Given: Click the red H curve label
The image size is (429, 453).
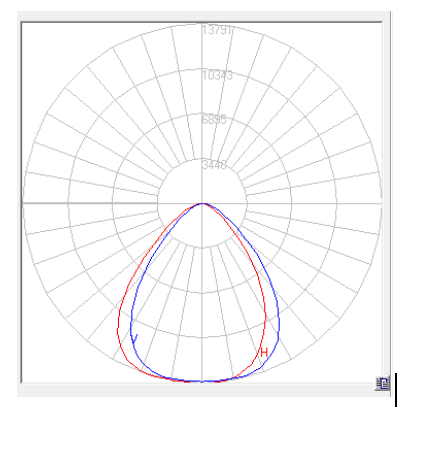Looking at the screenshot, I should pos(264,352).
